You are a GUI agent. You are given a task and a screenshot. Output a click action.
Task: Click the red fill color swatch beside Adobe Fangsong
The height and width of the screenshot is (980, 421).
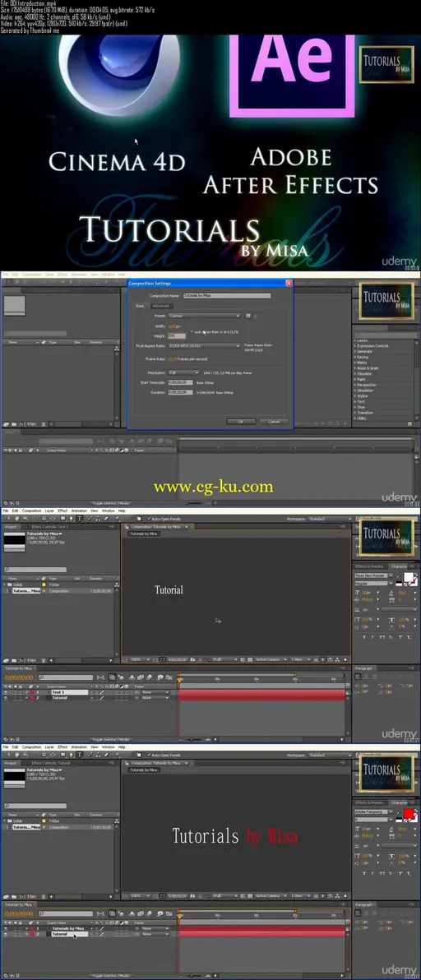pos(409,814)
